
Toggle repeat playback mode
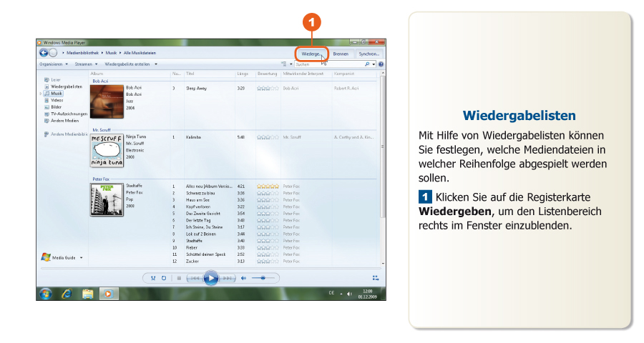(x=164, y=278)
